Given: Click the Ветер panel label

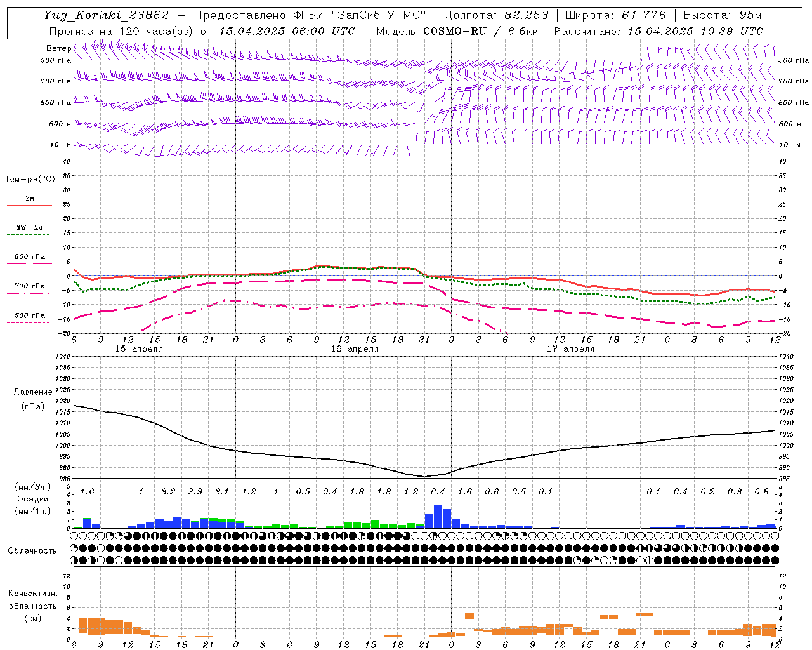Looking at the screenshot, I should [x=58, y=48].
